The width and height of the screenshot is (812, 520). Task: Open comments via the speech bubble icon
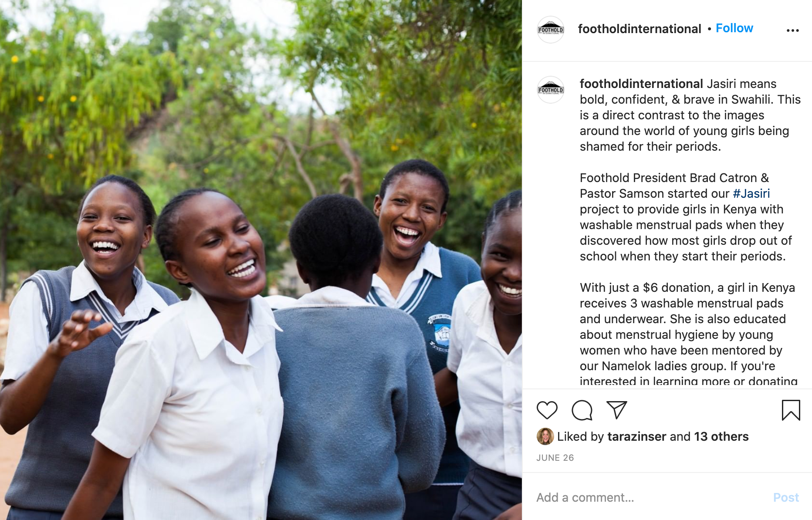582,410
